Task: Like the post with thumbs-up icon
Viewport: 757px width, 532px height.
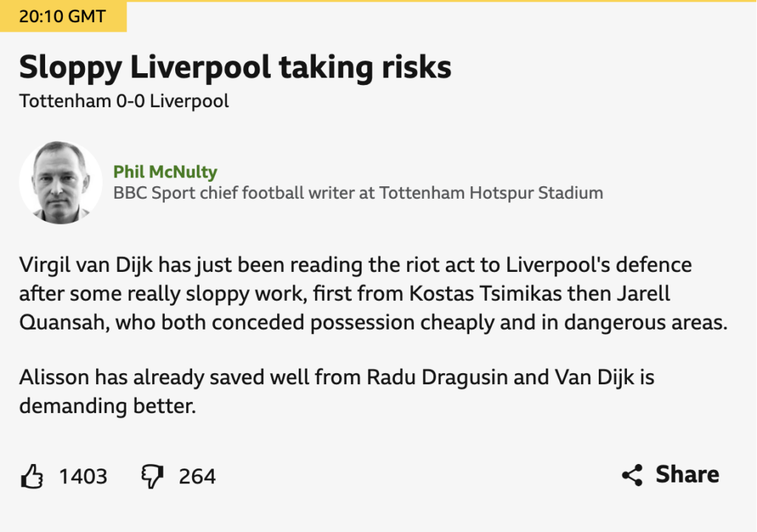Action: (32, 477)
